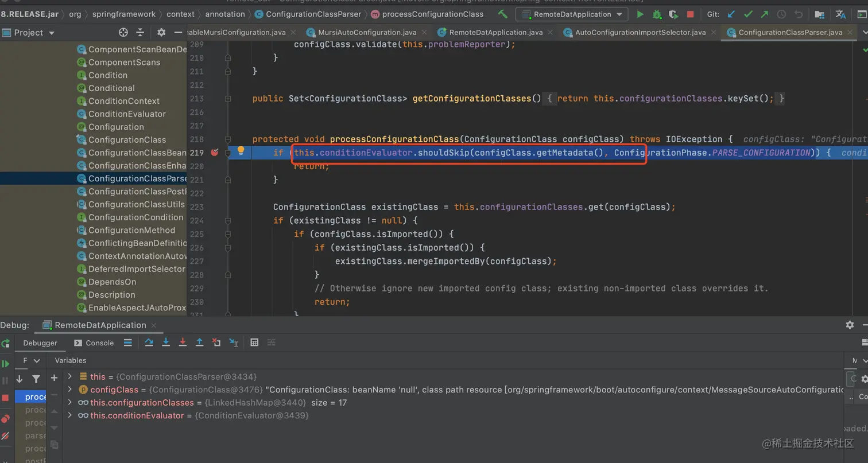Viewport: 868px width, 463px height.
Task: Git update project blue arrow
Action: 731,14
